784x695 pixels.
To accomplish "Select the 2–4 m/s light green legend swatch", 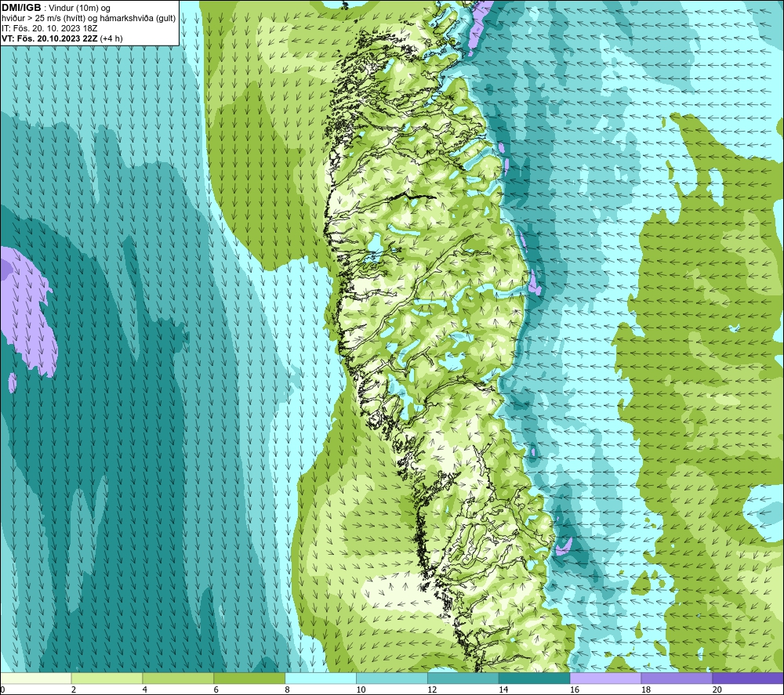I will (x=107, y=678).
